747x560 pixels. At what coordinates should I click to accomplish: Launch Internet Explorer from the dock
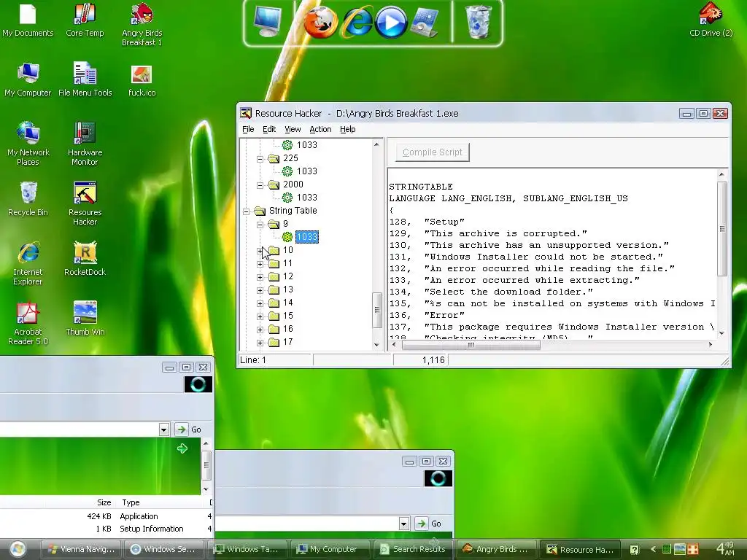(357, 23)
